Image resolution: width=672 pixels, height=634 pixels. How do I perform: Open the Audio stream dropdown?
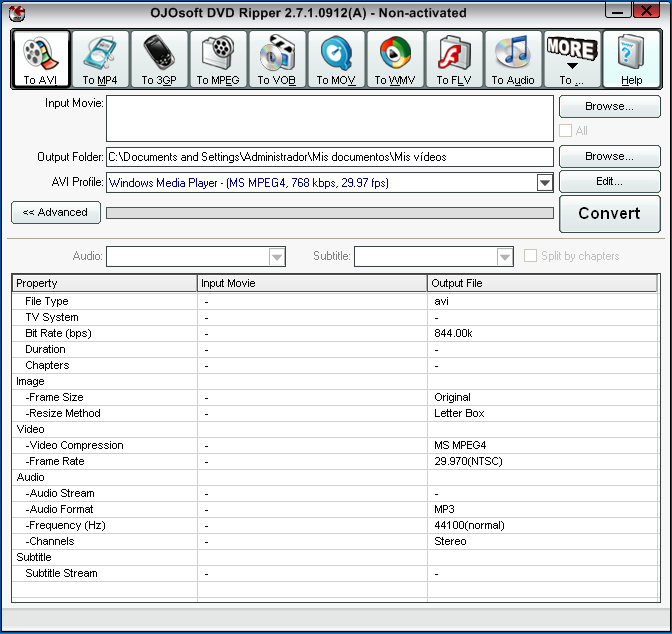[x=277, y=257]
